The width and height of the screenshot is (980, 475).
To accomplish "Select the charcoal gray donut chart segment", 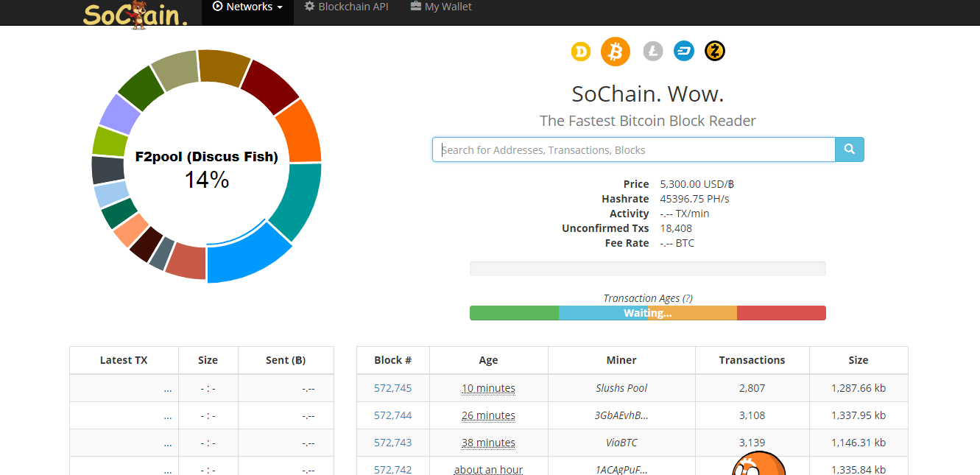I will pyautogui.click(x=107, y=169).
